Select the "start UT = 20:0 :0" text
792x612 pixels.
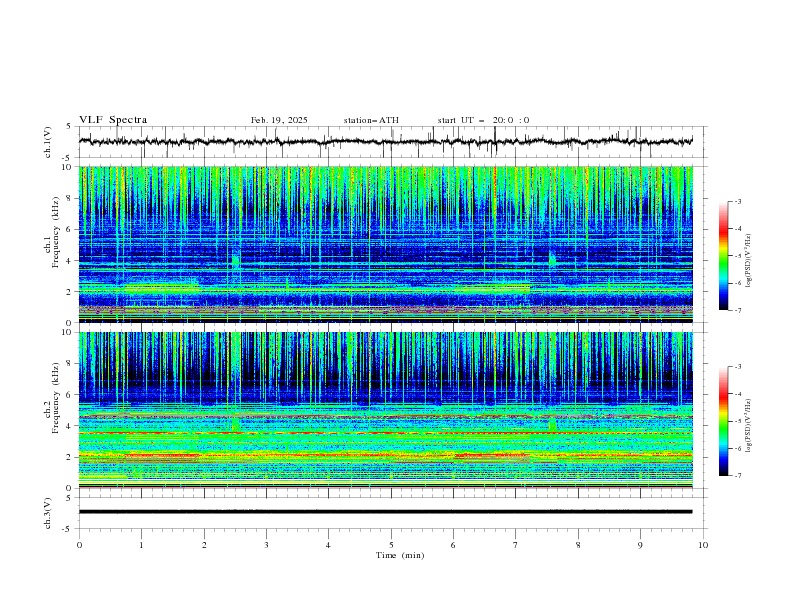[x=483, y=120]
